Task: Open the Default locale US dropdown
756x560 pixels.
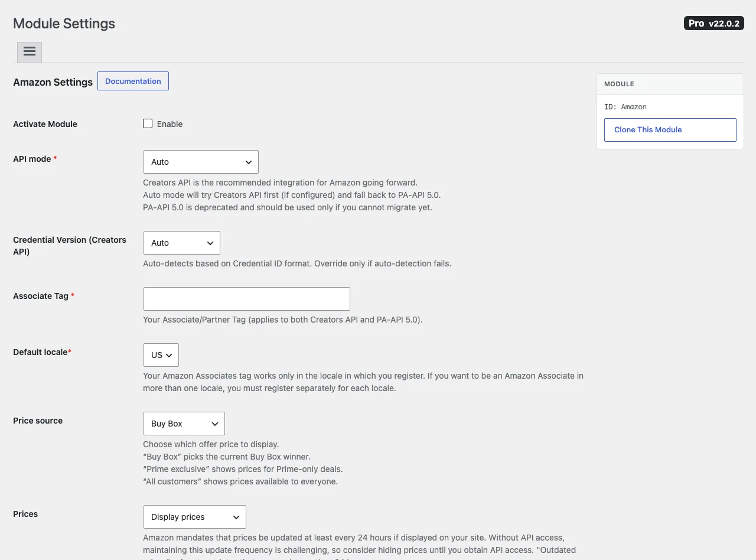Action: tap(161, 355)
